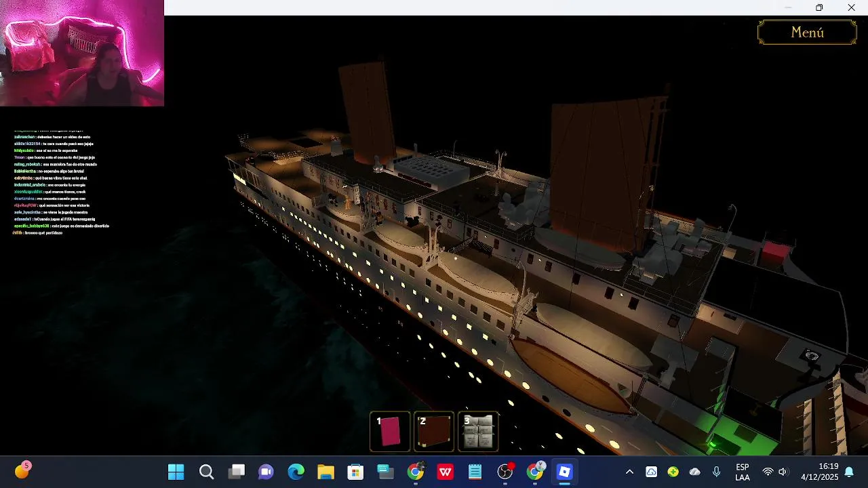The image size is (868, 488).
Task: Click chat message 'me encanta tu energía'
Action: [x=66, y=184]
